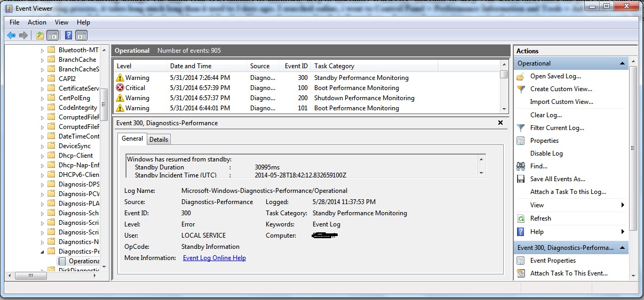Click the Properties page icon in Actions
This screenshot has height=300, width=644.
tap(521, 141)
